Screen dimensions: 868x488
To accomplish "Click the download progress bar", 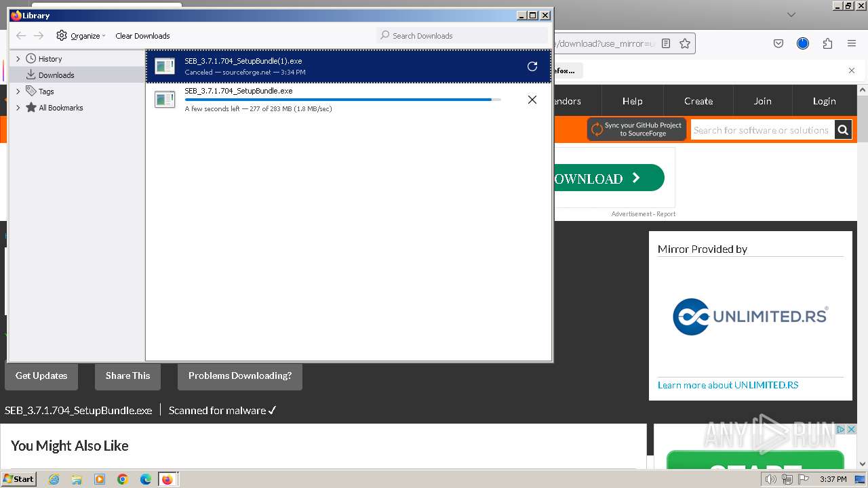I will (x=342, y=100).
